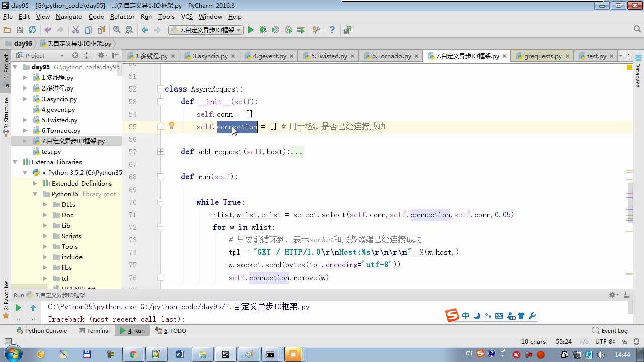
Task: Click the Undo toolbar arrow
Action: click(x=48, y=30)
